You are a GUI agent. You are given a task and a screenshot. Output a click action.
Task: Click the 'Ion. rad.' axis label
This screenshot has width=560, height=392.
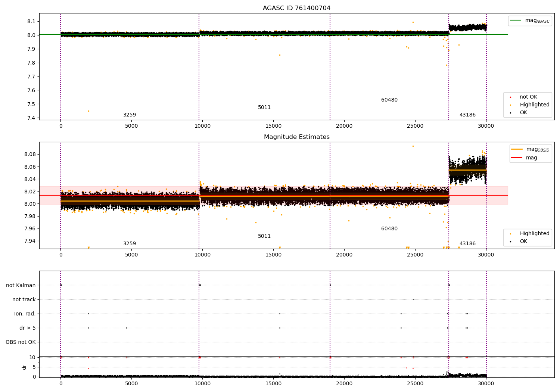25,314
